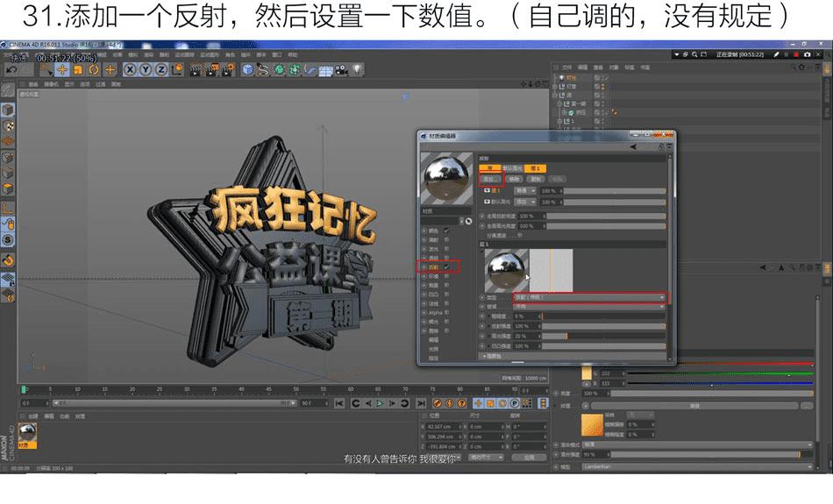Go to end of animation

pos(421,403)
